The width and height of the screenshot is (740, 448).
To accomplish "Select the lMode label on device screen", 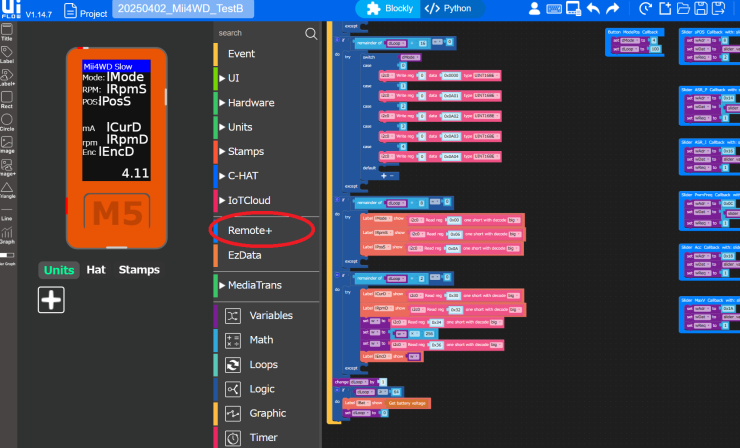I will coord(125,77).
